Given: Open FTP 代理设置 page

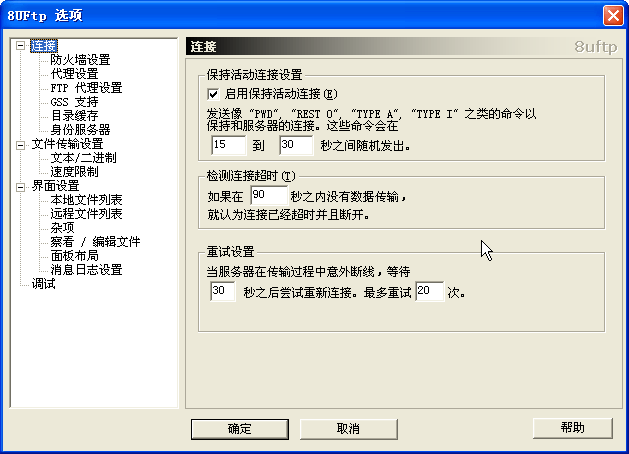Looking at the screenshot, I should [x=86, y=88].
